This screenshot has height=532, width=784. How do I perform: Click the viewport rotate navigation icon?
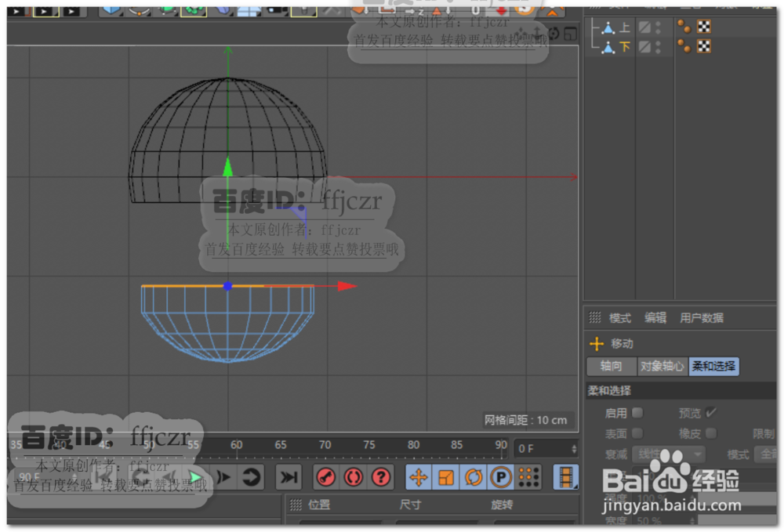click(x=554, y=34)
